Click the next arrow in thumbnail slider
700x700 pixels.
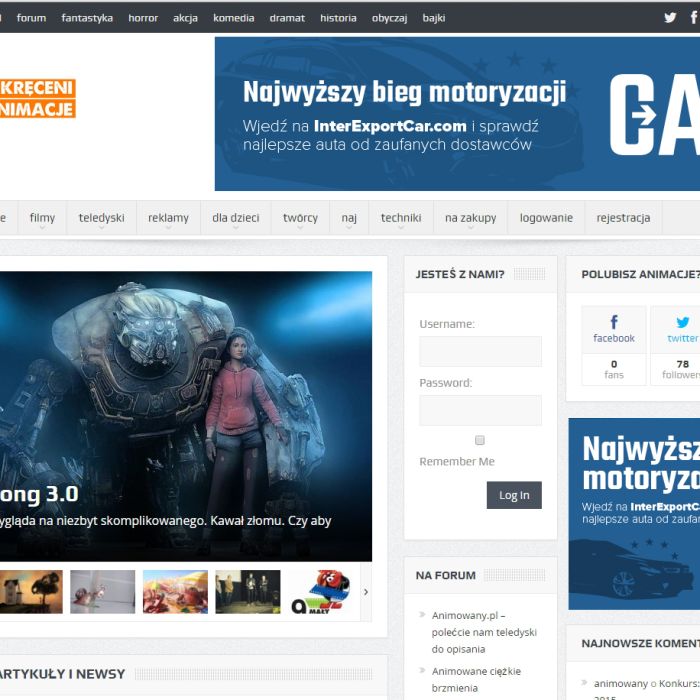[x=366, y=592]
